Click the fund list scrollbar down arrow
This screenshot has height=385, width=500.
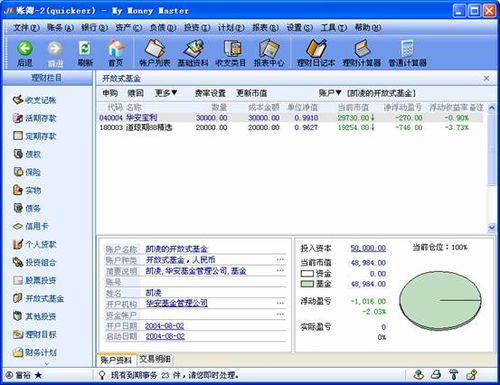point(492,227)
